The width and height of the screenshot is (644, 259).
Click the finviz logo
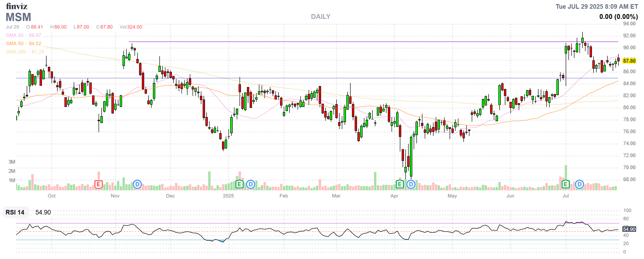[17, 6]
